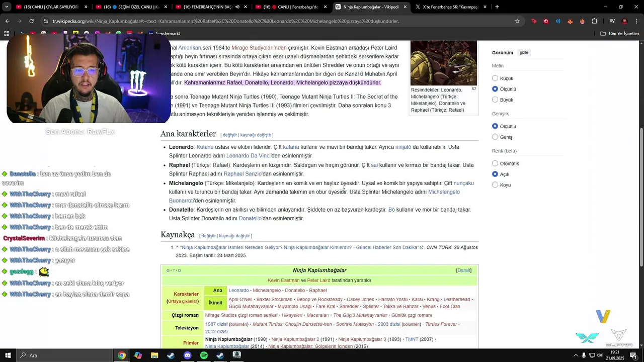Click the muted speaker icon on Fenerbahçe'nin tab
This screenshot has width=644, height=362.
pyautogui.click(x=237, y=7)
